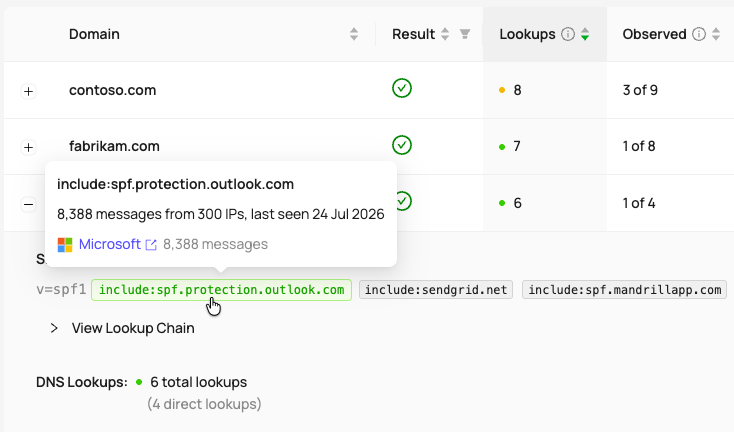Sort by Result column

(x=445, y=34)
